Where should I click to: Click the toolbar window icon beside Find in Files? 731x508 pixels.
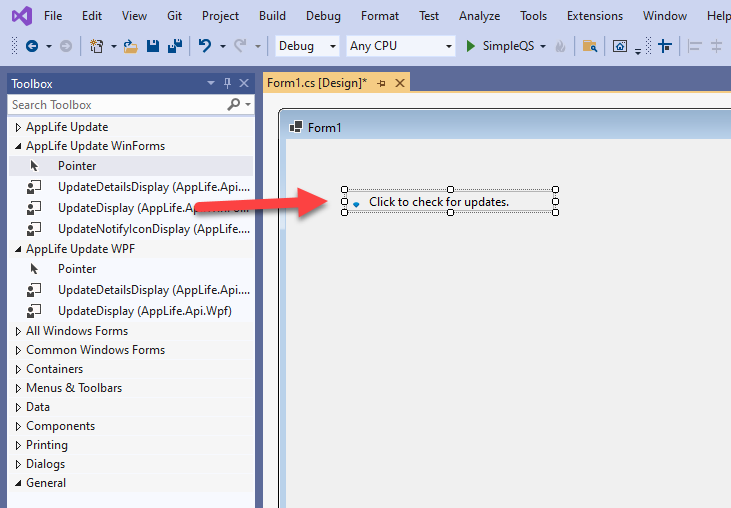tap(620, 46)
